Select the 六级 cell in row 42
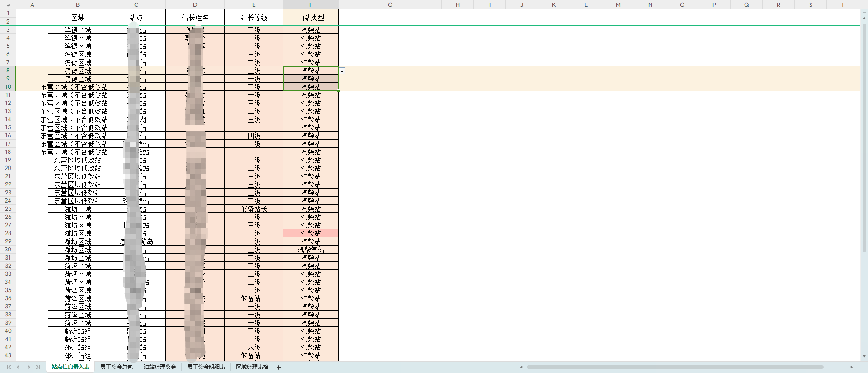 point(254,347)
